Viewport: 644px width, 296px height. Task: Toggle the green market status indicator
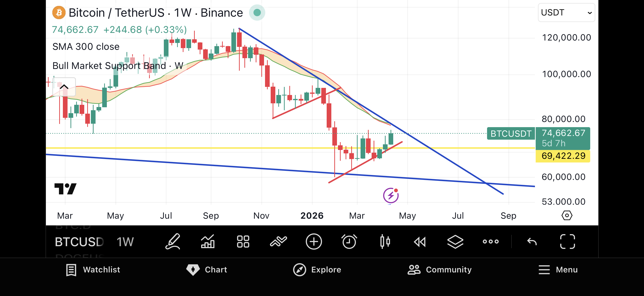click(257, 13)
